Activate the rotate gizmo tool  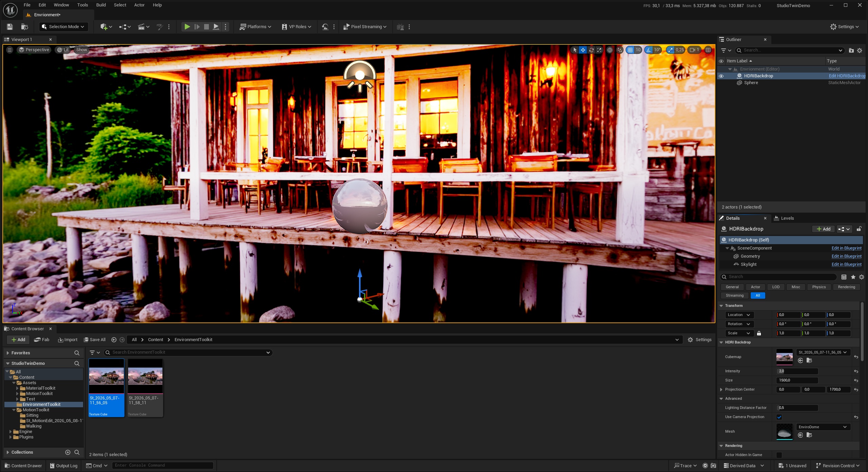[x=591, y=50]
